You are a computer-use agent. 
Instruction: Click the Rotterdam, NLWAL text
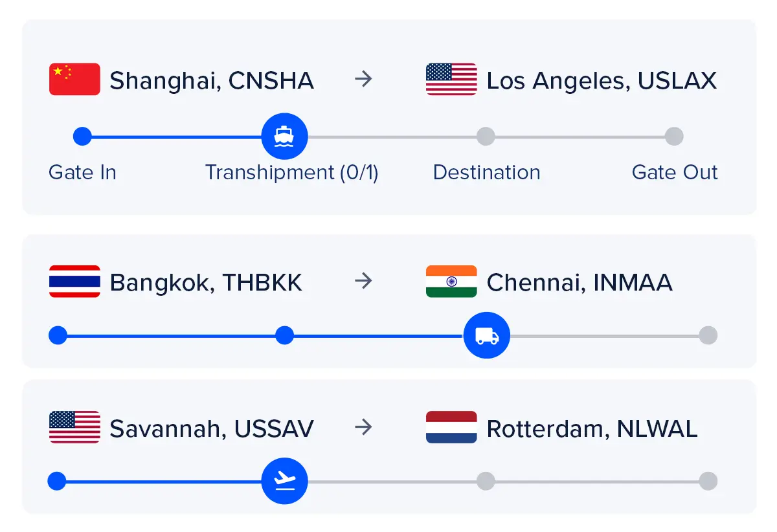tap(593, 427)
